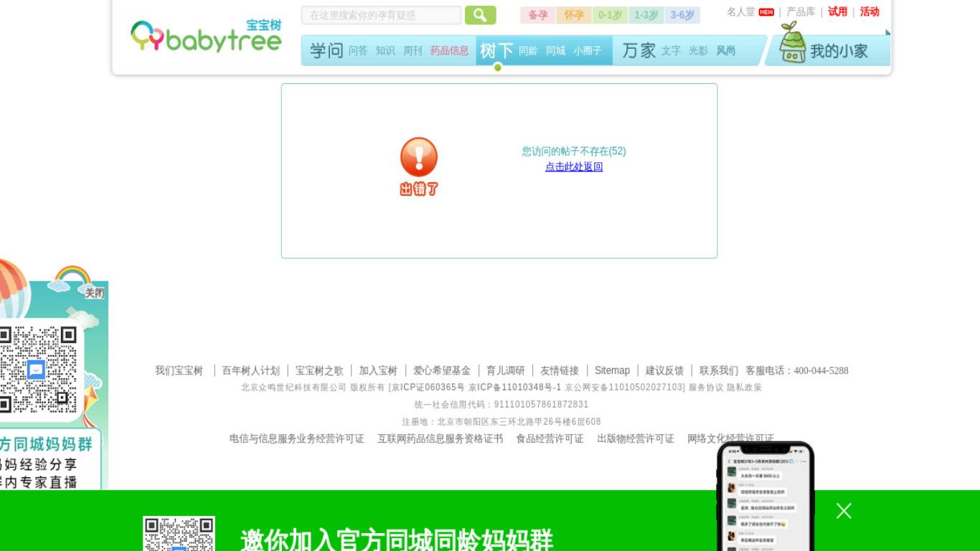Open the 名人堂 link

pyautogui.click(x=741, y=11)
